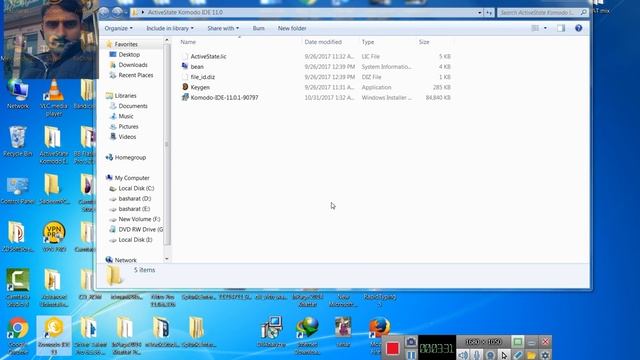Open Homegroup in navigation pane
This screenshot has height=360, width=640.
[130, 157]
